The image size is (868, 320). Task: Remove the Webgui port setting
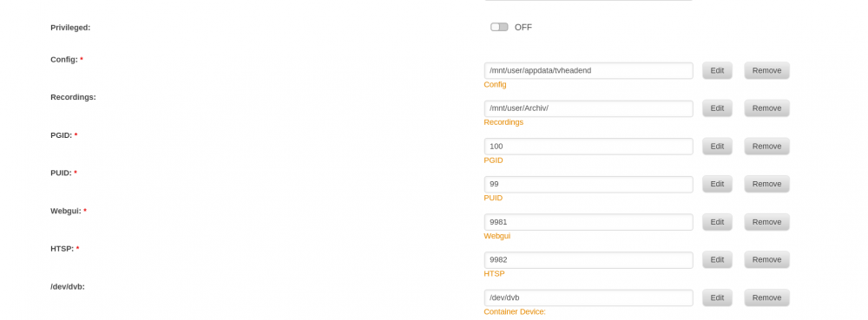766,222
